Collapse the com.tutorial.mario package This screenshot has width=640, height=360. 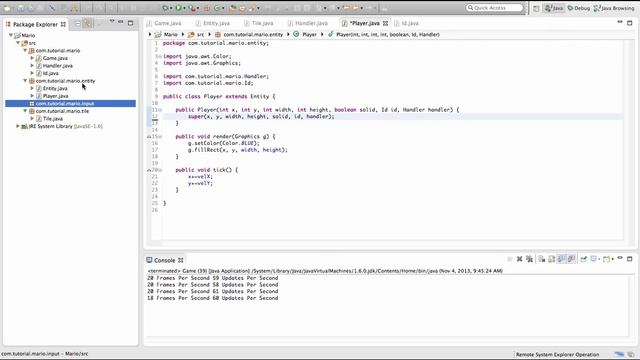tap(25, 51)
